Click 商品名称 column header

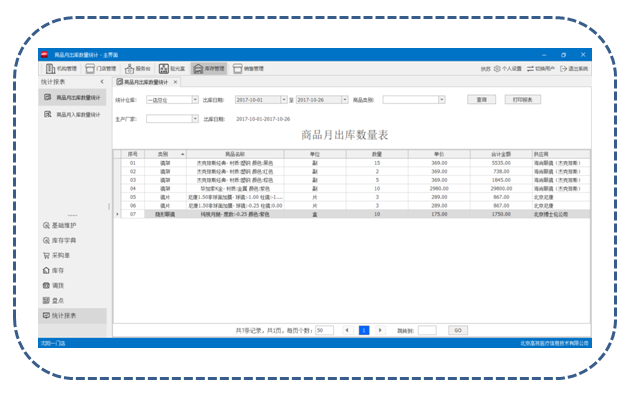click(x=235, y=154)
